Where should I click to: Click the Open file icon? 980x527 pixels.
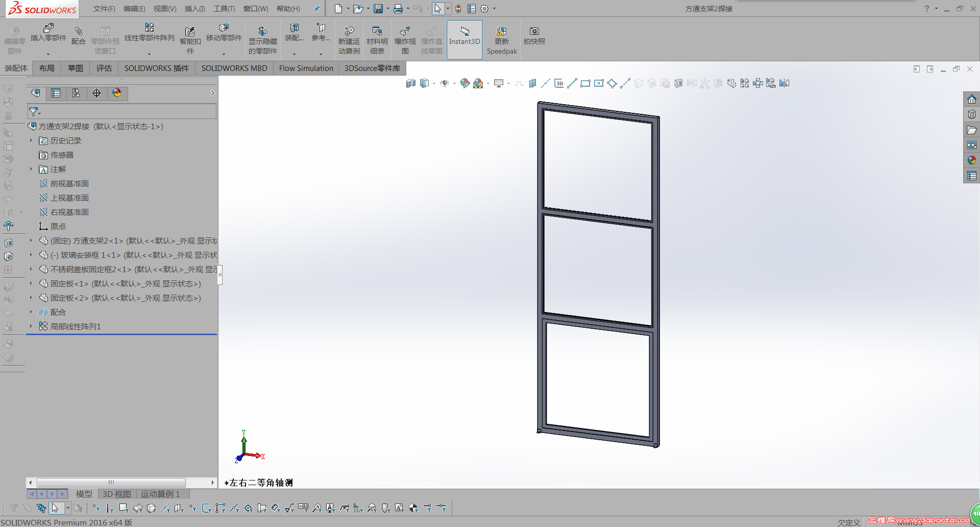(x=358, y=9)
